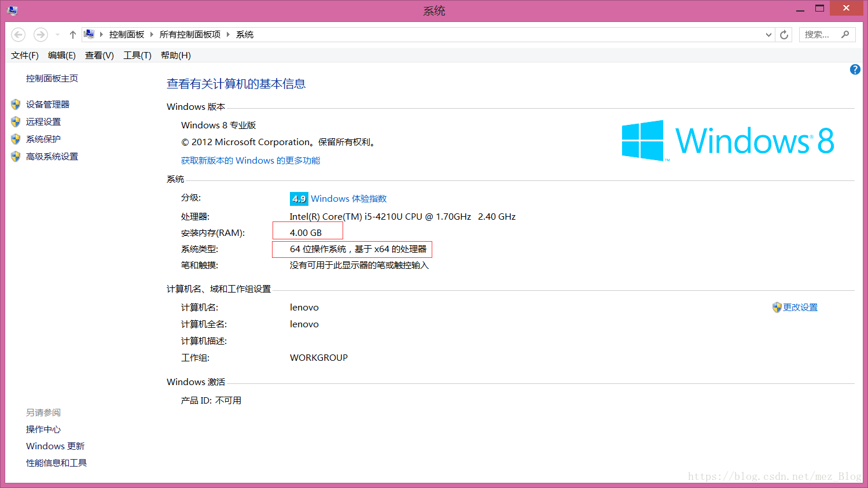Click the search magnifier icon
This screenshot has width=868, height=488.
point(847,34)
